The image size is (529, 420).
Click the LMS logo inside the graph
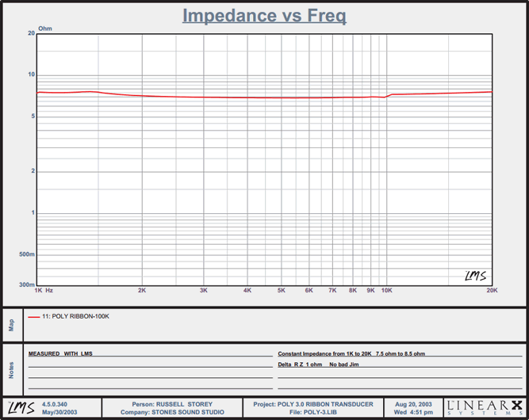pos(474,275)
